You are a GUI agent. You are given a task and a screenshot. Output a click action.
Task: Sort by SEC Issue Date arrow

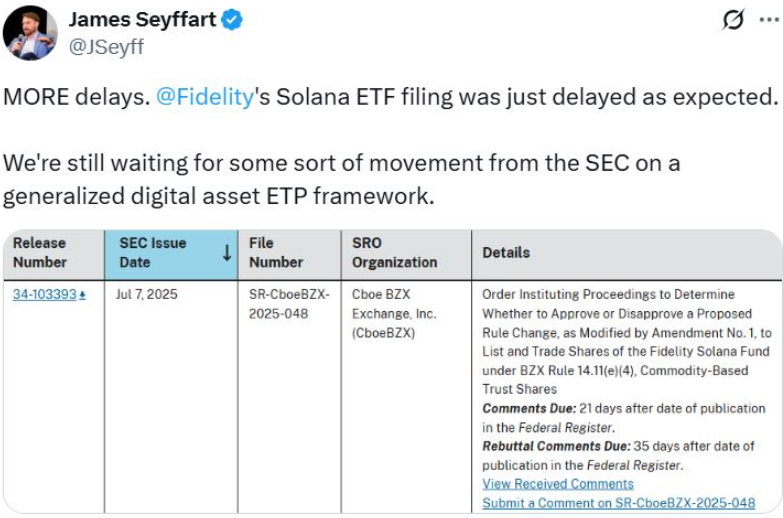[x=227, y=253]
